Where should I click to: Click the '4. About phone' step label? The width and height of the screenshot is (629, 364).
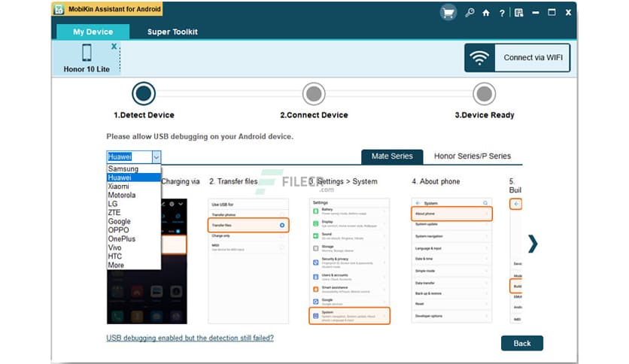coord(436,181)
